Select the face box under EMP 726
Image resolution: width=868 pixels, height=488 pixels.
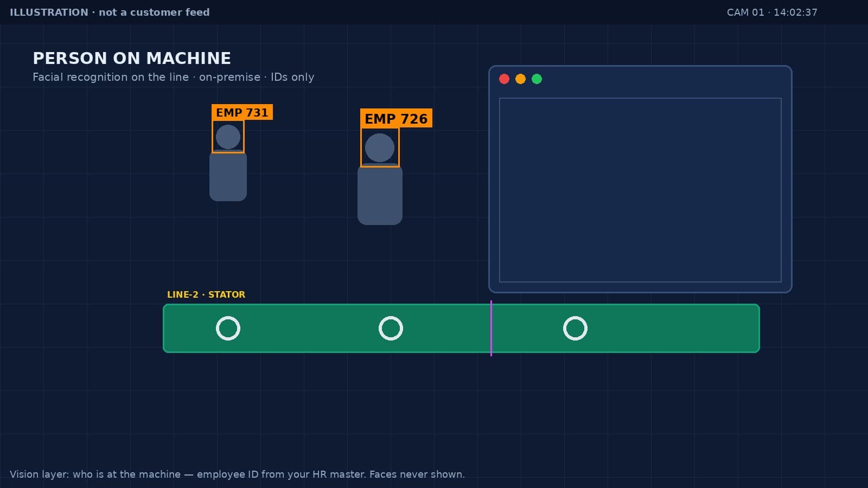click(x=380, y=147)
